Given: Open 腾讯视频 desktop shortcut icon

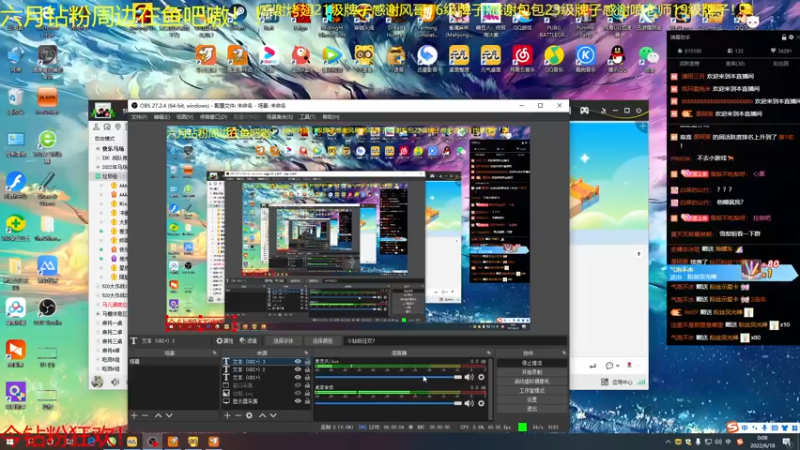Looking at the screenshot, I should (332, 59).
